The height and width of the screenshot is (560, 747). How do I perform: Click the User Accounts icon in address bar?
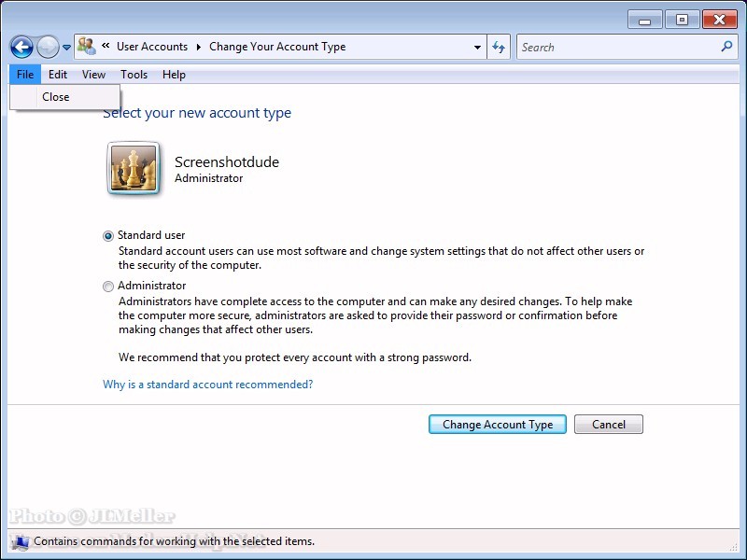coord(86,46)
